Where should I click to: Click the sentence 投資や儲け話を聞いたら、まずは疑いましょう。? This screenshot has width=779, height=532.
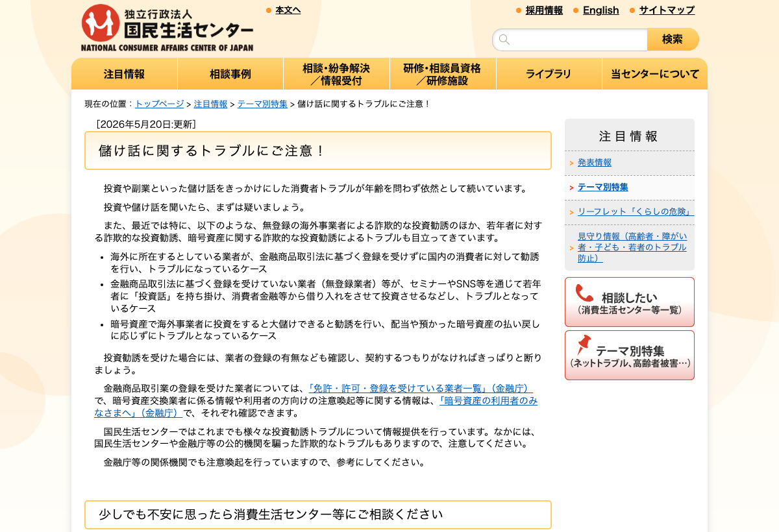[x=205, y=208]
